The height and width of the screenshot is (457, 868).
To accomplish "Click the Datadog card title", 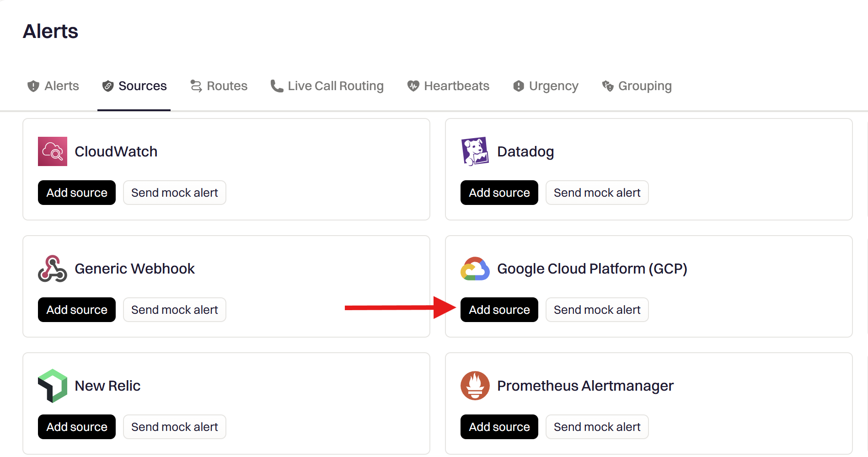I will coord(525,152).
